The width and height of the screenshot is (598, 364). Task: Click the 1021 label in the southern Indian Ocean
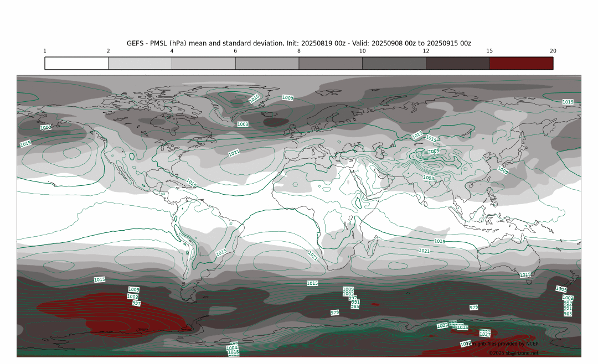click(424, 251)
